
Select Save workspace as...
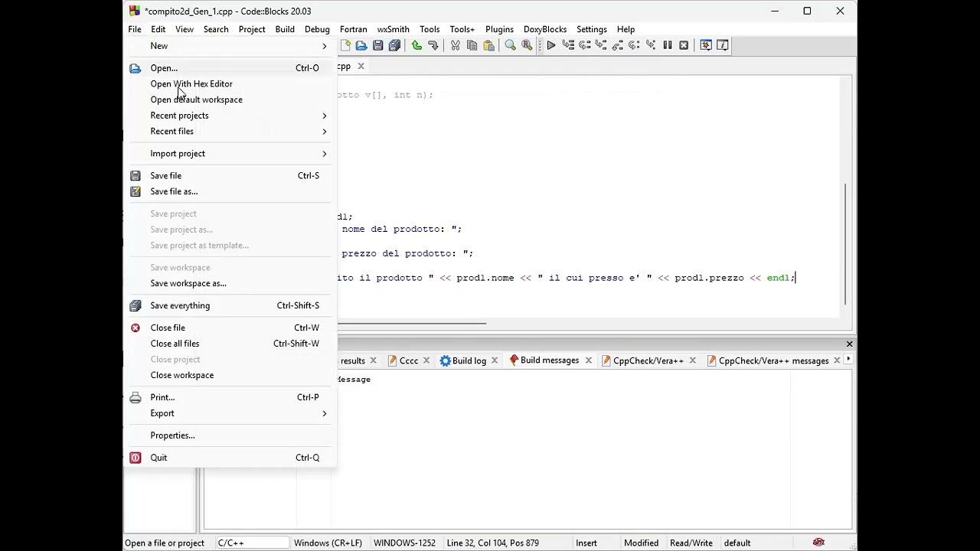pyautogui.click(x=230, y=283)
